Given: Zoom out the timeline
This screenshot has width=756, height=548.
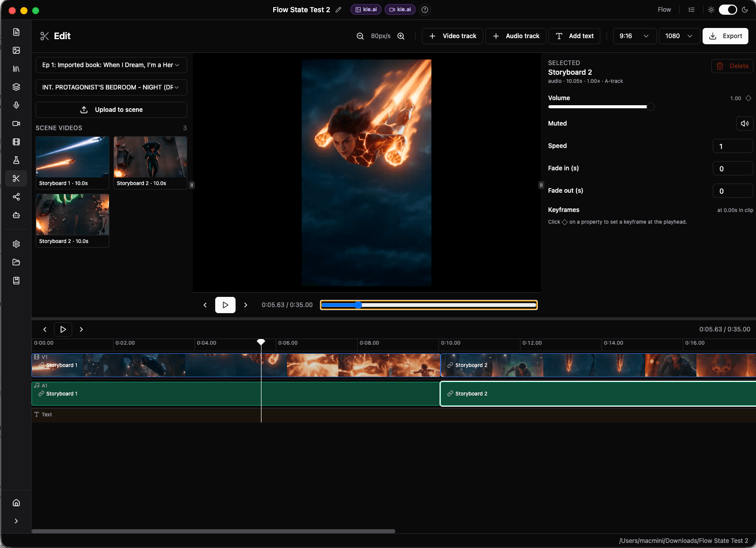Looking at the screenshot, I should (x=360, y=36).
